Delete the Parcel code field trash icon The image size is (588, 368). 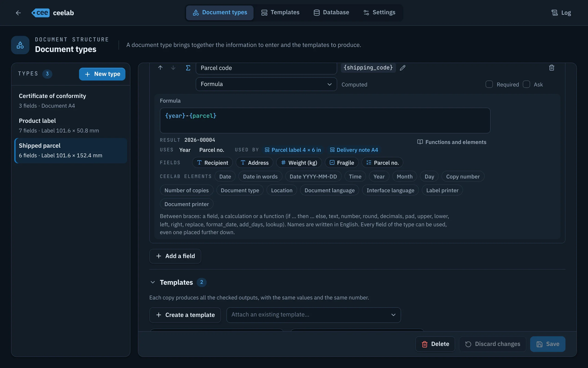pos(551,68)
